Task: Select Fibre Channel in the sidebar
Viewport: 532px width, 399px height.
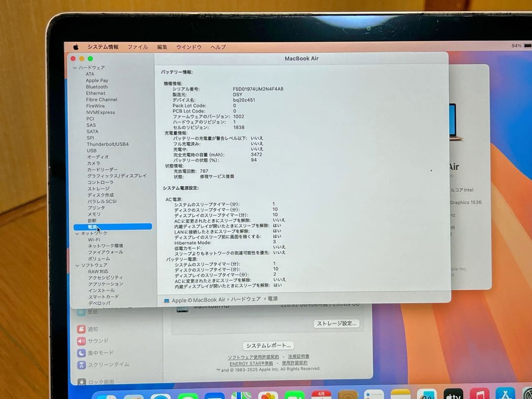Action: (101, 100)
